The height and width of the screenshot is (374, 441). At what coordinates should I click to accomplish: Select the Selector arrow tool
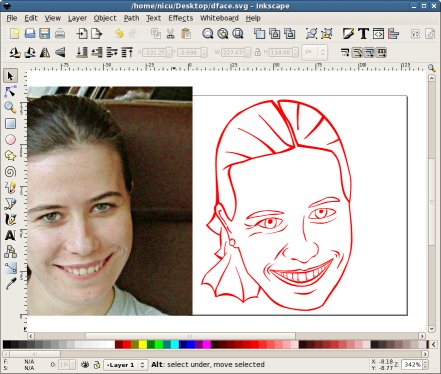click(10, 76)
